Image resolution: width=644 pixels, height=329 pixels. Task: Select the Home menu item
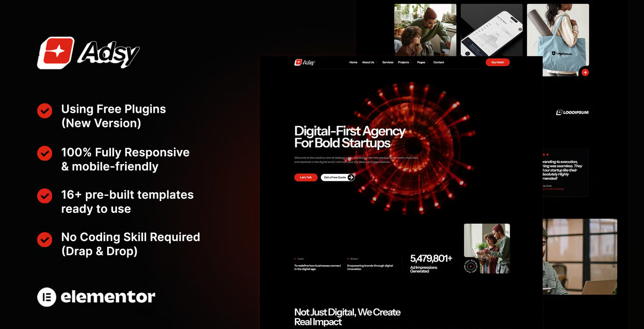point(353,62)
